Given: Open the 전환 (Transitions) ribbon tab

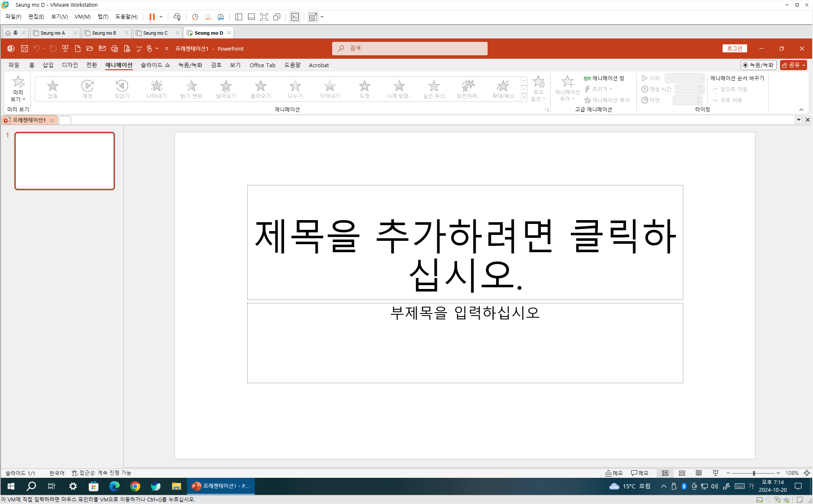Looking at the screenshot, I should pyautogui.click(x=91, y=65).
